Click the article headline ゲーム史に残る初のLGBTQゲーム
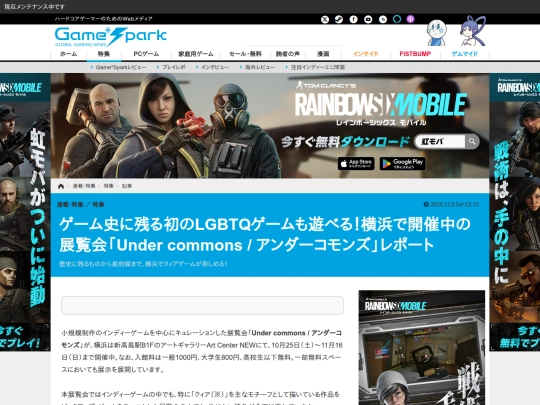Screen dimensions: 540x405 point(264,235)
